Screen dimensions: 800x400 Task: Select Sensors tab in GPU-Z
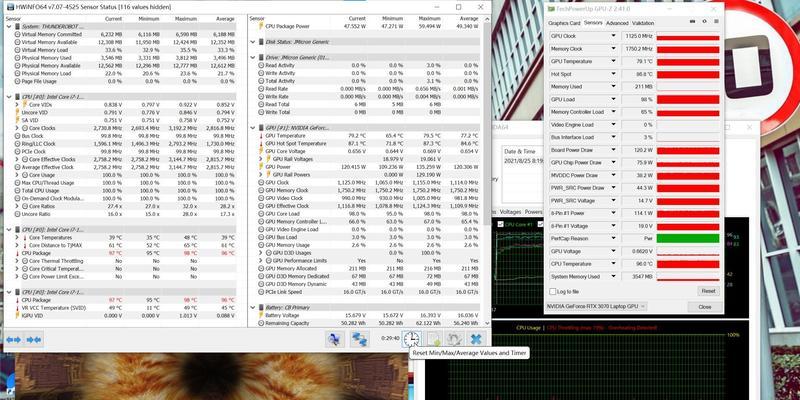pos(593,23)
